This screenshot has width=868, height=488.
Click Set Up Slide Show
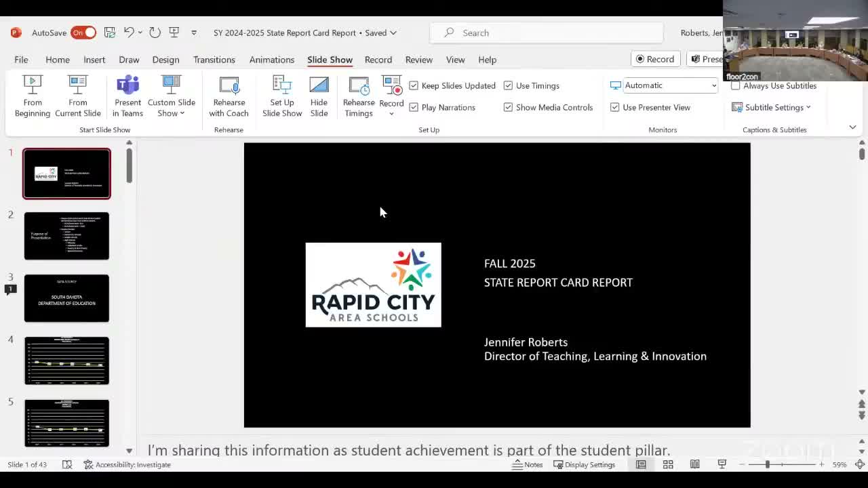tap(281, 95)
